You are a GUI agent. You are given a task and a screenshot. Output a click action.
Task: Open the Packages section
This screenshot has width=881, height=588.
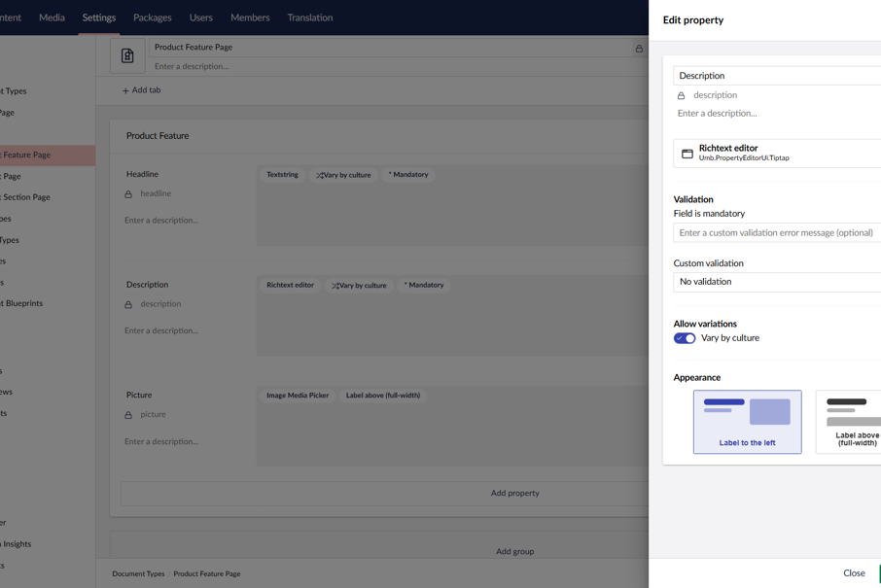[153, 17]
